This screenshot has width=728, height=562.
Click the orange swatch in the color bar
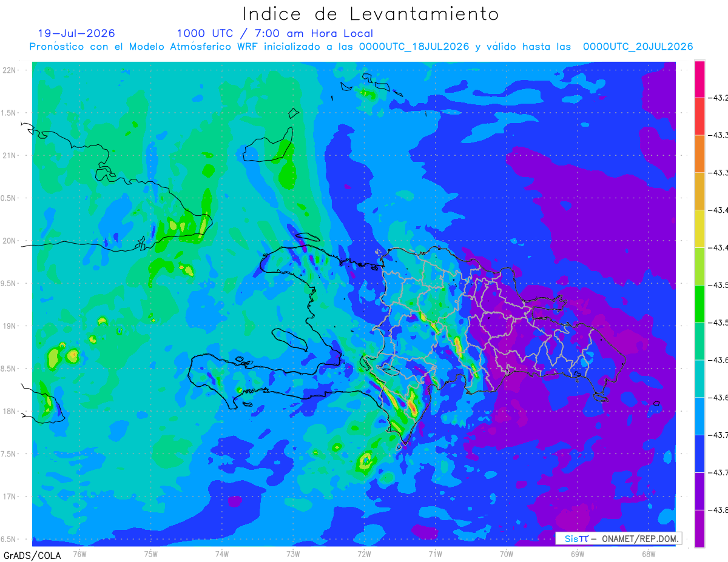tap(699, 154)
